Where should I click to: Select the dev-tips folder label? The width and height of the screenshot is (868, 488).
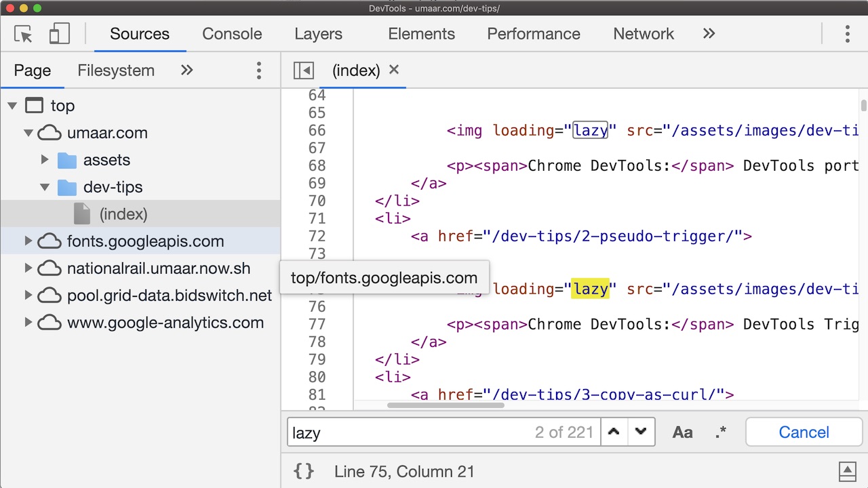(x=113, y=187)
